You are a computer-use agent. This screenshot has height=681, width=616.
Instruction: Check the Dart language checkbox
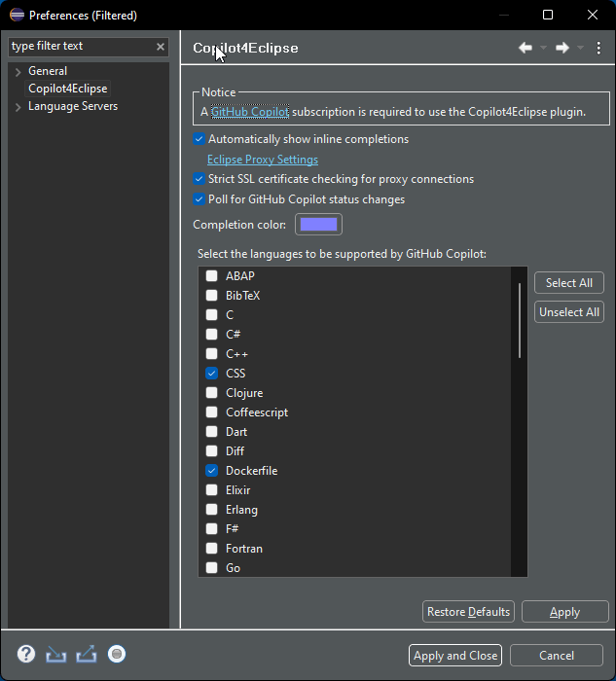pyautogui.click(x=211, y=432)
